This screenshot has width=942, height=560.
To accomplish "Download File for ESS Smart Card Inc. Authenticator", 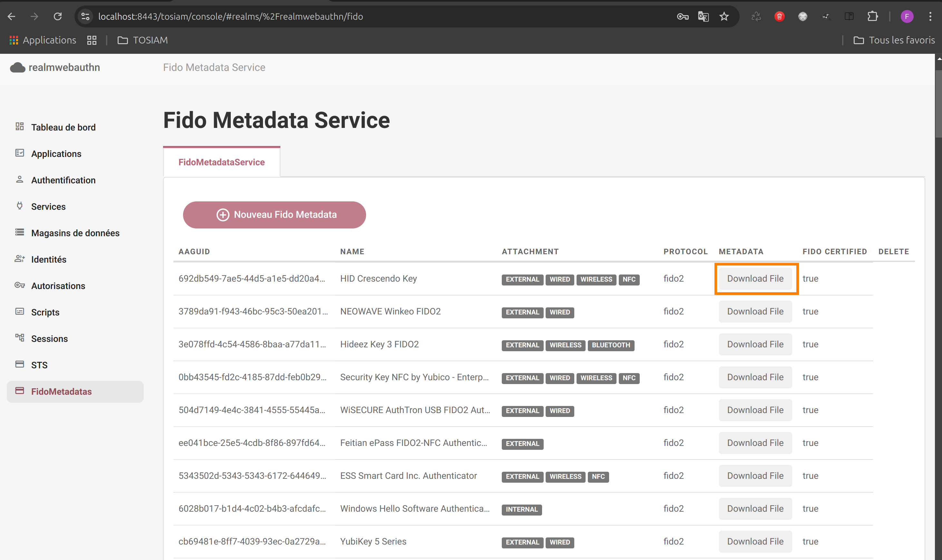I will point(755,476).
